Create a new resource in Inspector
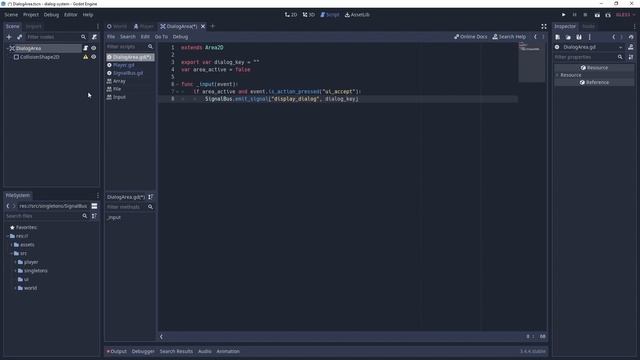This screenshot has width=640, height=360. pos(558,37)
